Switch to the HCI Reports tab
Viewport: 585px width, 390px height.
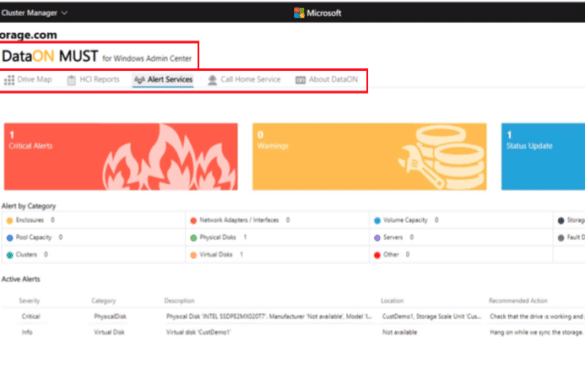pyautogui.click(x=93, y=79)
